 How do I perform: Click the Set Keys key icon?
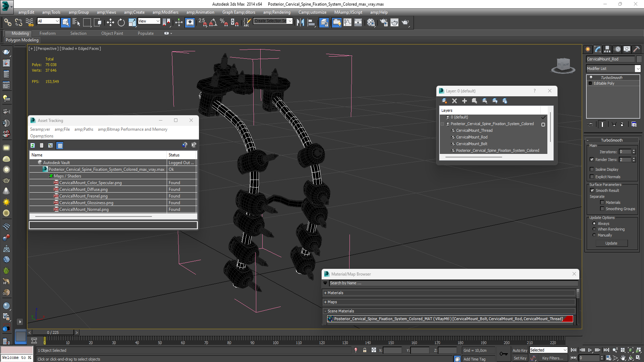point(503,354)
